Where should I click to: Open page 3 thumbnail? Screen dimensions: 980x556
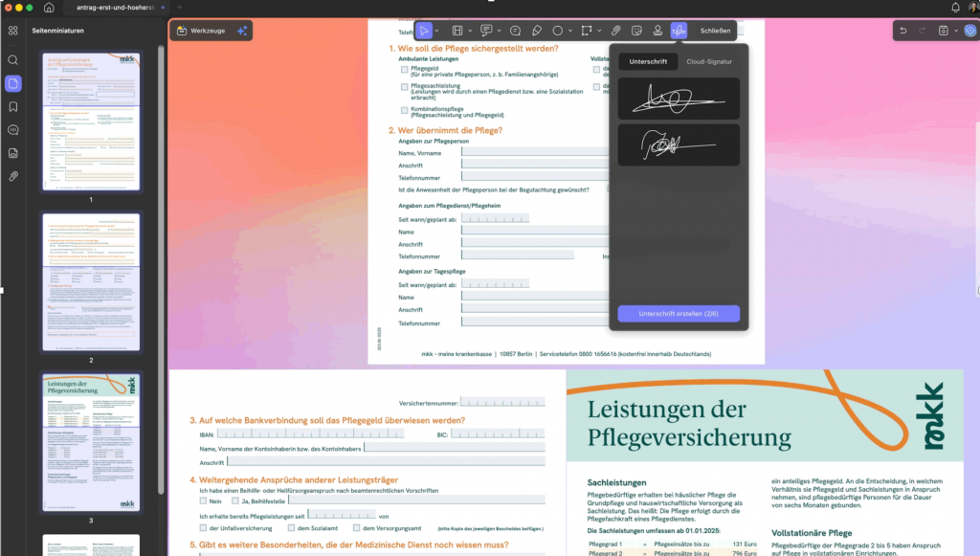pyautogui.click(x=91, y=442)
